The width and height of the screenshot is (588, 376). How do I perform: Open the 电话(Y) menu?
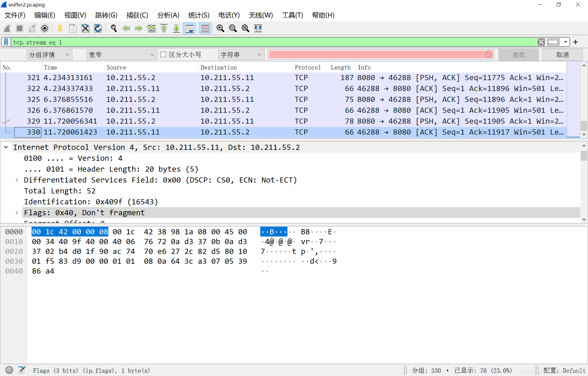point(229,15)
